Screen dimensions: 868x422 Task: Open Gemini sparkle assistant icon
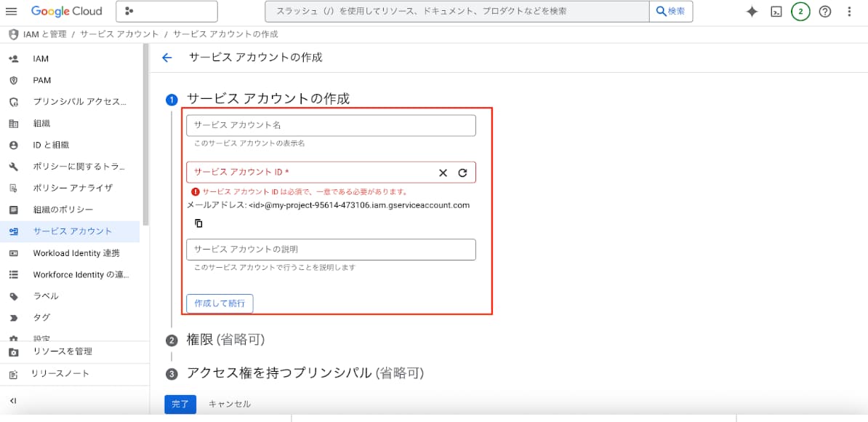752,12
